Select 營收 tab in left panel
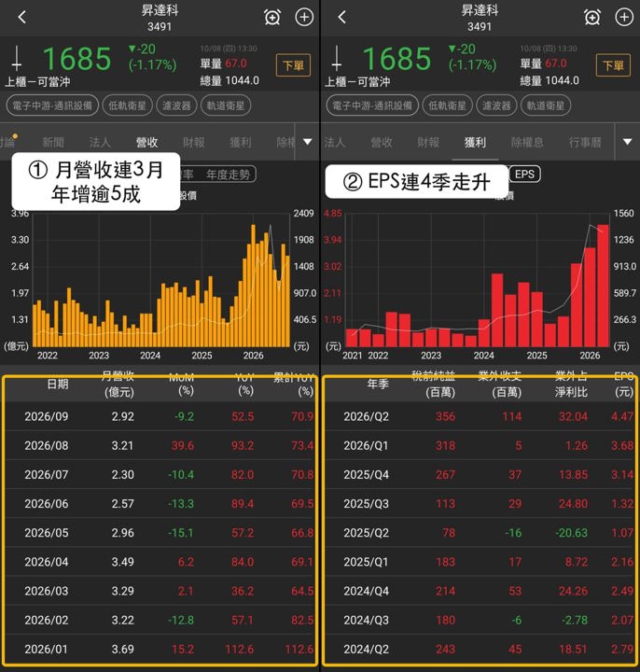 tap(146, 142)
